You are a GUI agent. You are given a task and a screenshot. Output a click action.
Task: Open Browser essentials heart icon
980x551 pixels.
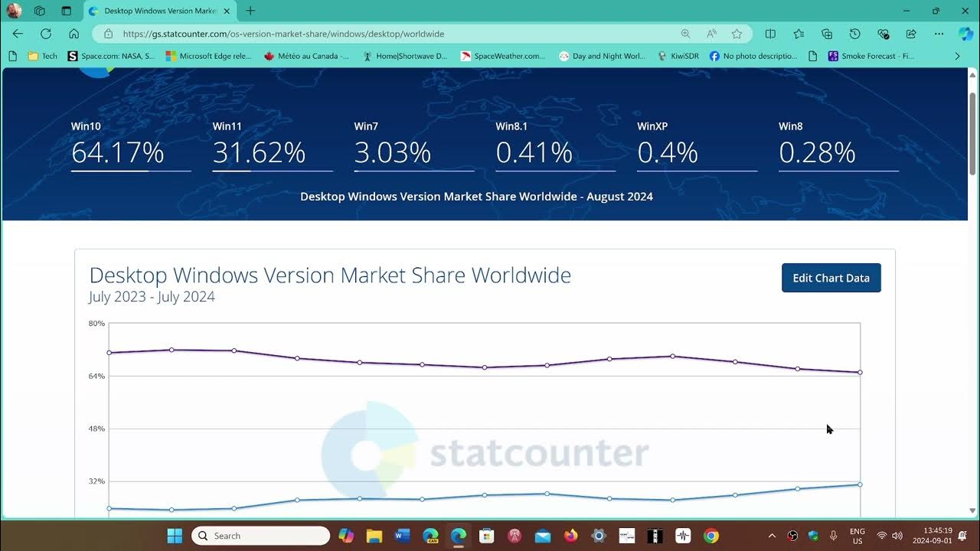click(883, 34)
